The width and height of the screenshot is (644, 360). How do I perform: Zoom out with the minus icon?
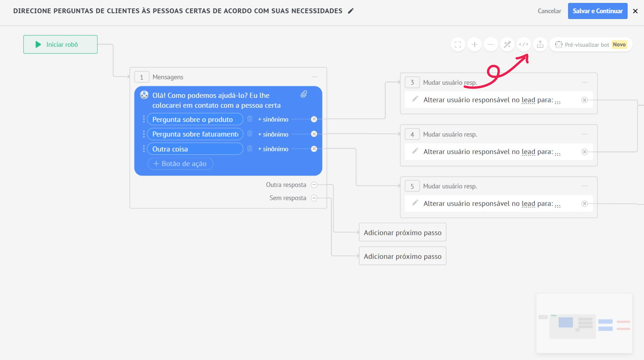point(491,45)
